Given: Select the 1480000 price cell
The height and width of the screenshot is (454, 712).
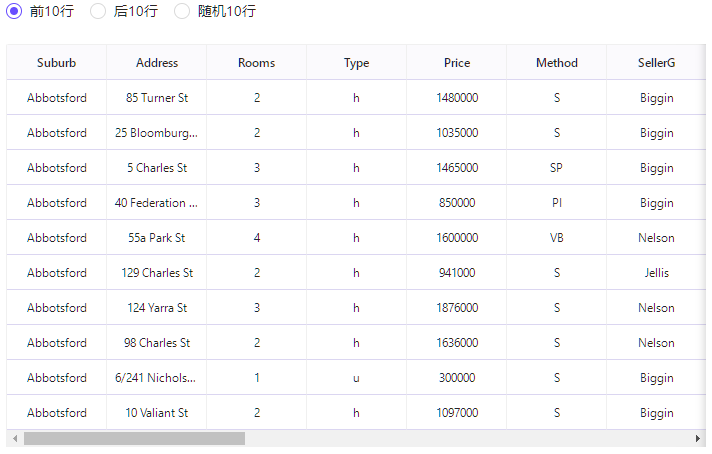Looking at the screenshot, I should [457, 98].
